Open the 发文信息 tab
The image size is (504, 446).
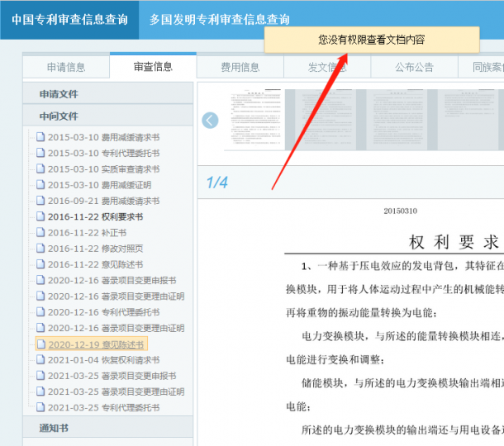point(327,67)
